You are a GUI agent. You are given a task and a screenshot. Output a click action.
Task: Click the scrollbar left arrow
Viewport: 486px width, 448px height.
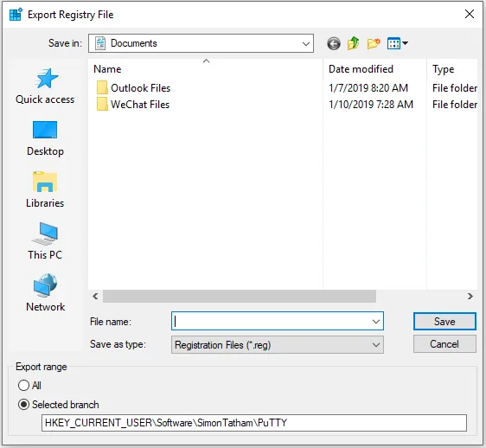95,296
